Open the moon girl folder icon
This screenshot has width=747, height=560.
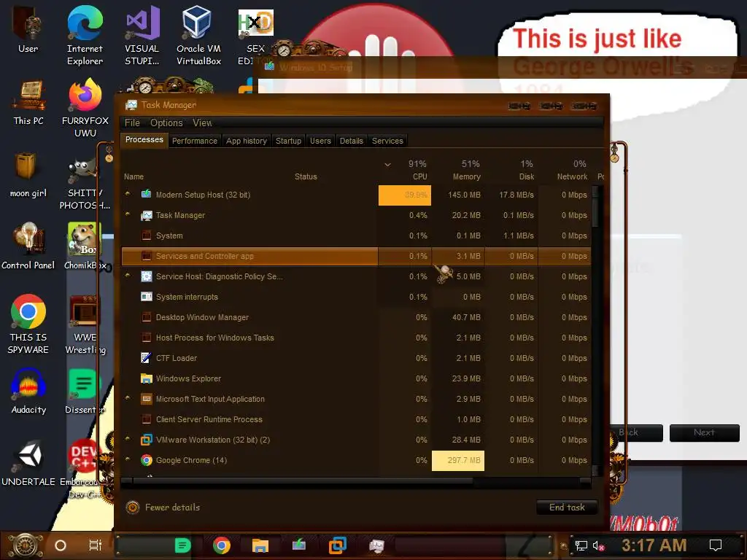point(28,175)
